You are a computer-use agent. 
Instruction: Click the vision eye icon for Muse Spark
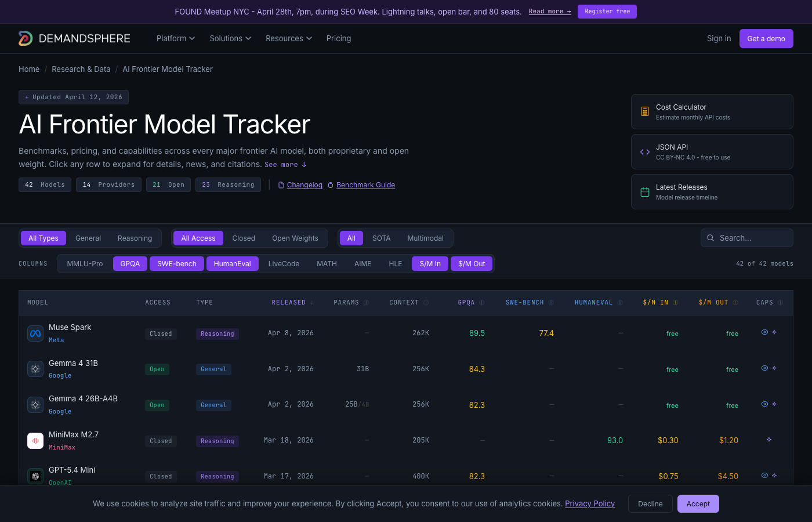764,332
